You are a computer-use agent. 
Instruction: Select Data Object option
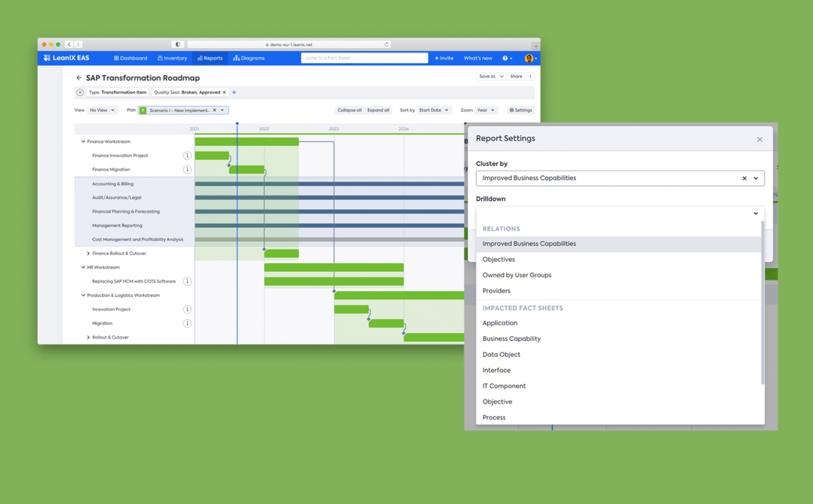click(618, 355)
